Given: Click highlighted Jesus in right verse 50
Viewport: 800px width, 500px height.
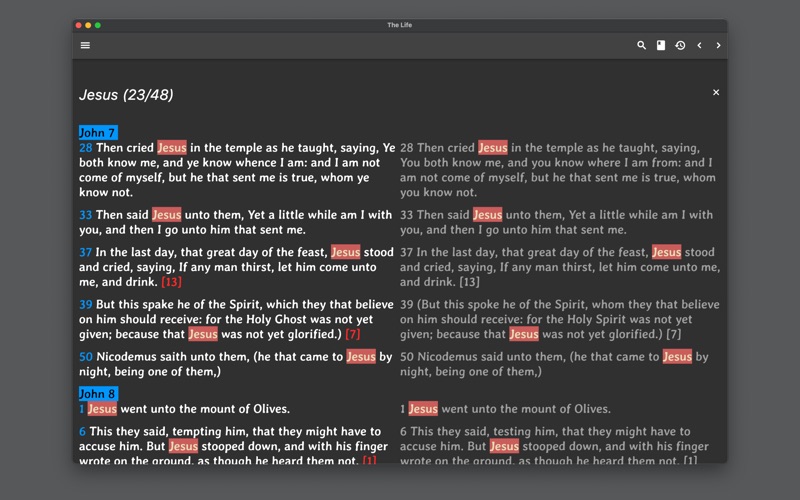Looking at the screenshot, I should pos(678,356).
